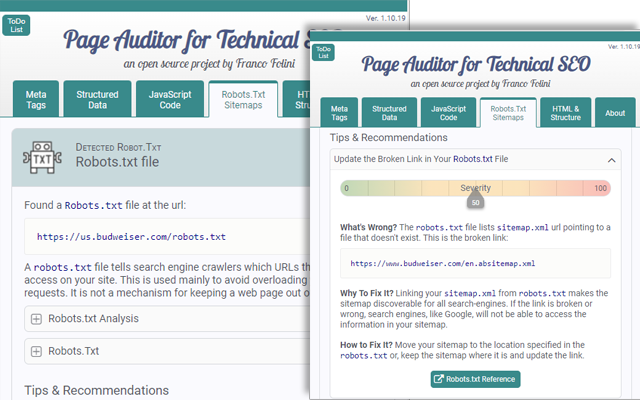This screenshot has width=640, height=400.
Task: Click the us.budweiser.com/robots.txt URL
Action: [x=131, y=237]
